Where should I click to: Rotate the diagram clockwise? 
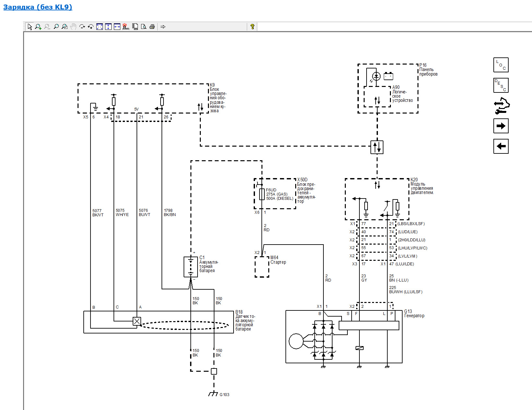pyautogui.click(x=82, y=27)
